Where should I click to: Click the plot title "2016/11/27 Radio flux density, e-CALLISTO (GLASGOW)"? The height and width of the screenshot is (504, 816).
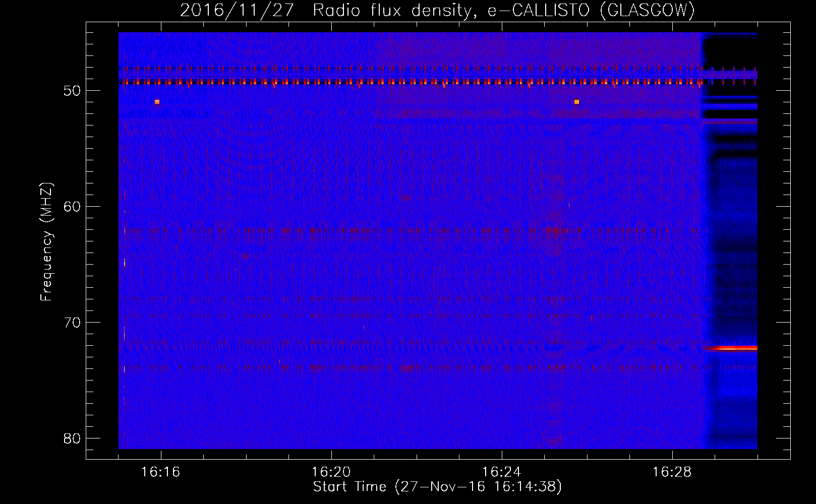click(x=437, y=10)
